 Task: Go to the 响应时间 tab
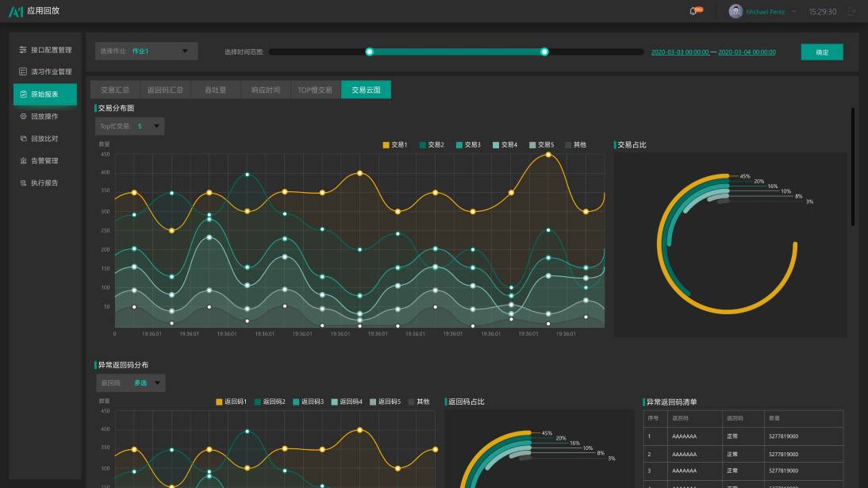point(266,90)
